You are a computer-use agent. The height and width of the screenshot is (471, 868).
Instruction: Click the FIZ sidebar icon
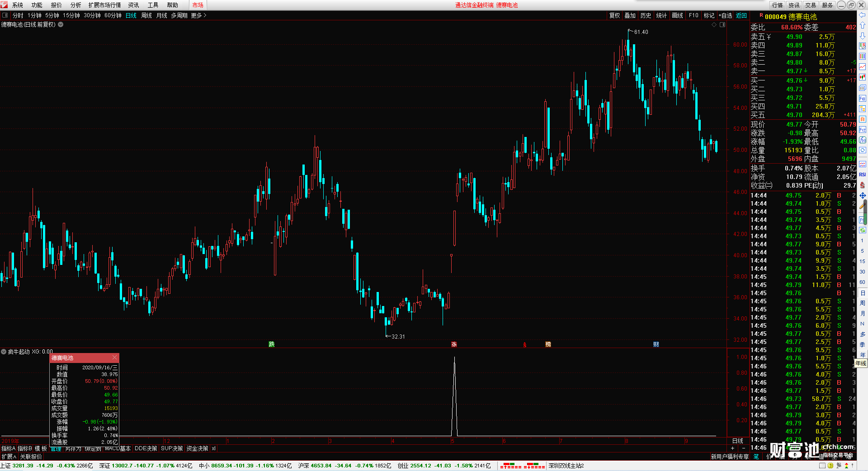click(863, 129)
